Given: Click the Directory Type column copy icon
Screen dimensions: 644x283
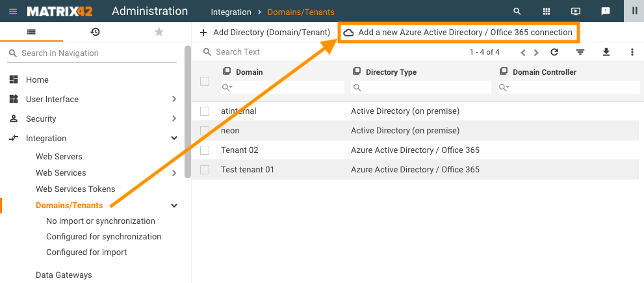Looking at the screenshot, I should [x=357, y=71].
